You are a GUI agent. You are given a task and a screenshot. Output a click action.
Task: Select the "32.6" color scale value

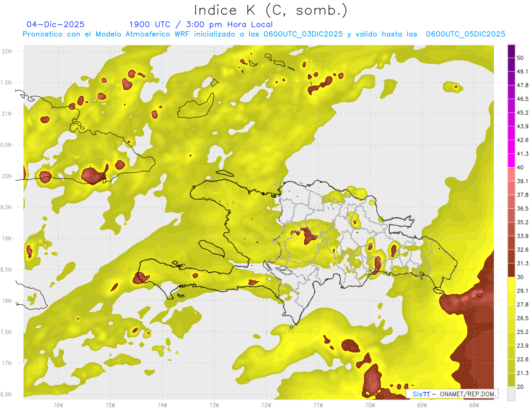point(523,250)
